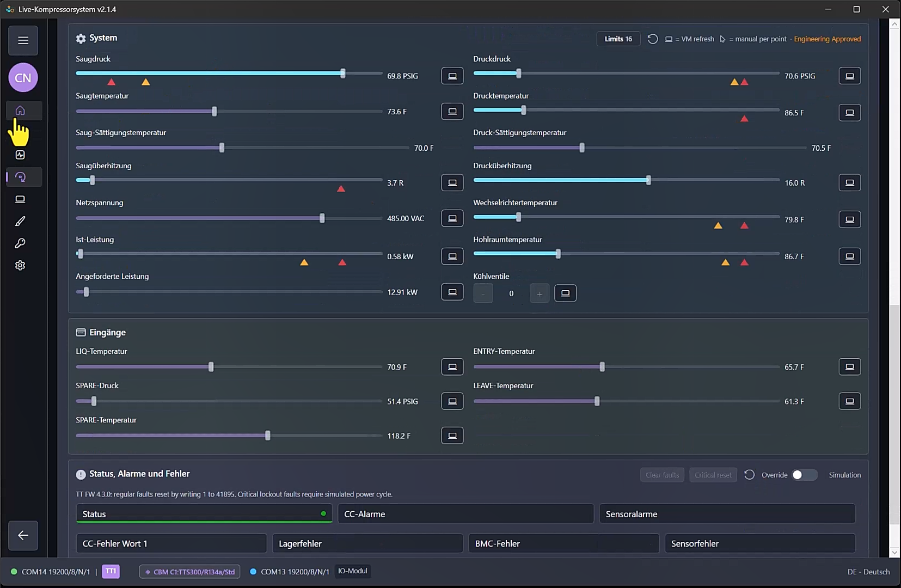
Task: Open the settings gear in sidebar
Action: [x=20, y=265]
